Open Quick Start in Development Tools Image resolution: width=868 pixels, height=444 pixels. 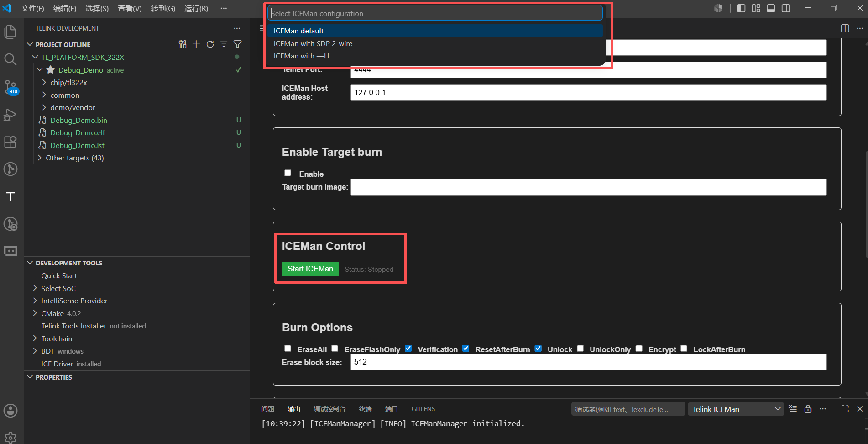59,275
